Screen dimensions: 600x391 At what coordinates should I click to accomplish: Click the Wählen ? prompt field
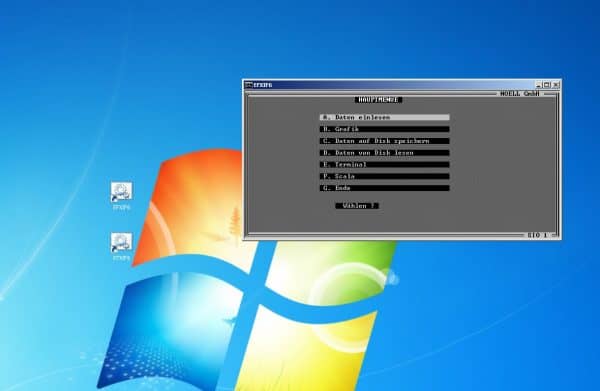357,206
